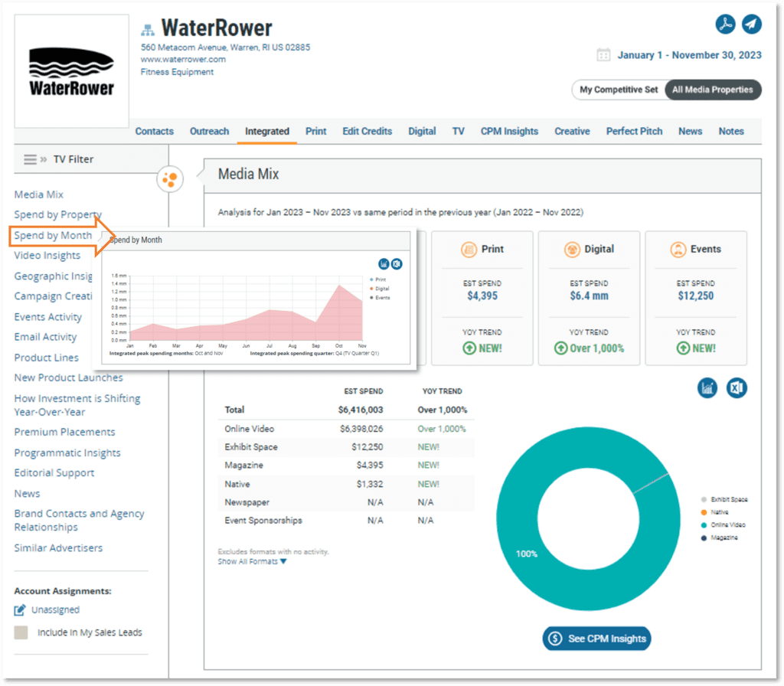Screen dimensions: 784x686
Task: Switch to My Competitive Set
Action: (x=619, y=90)
